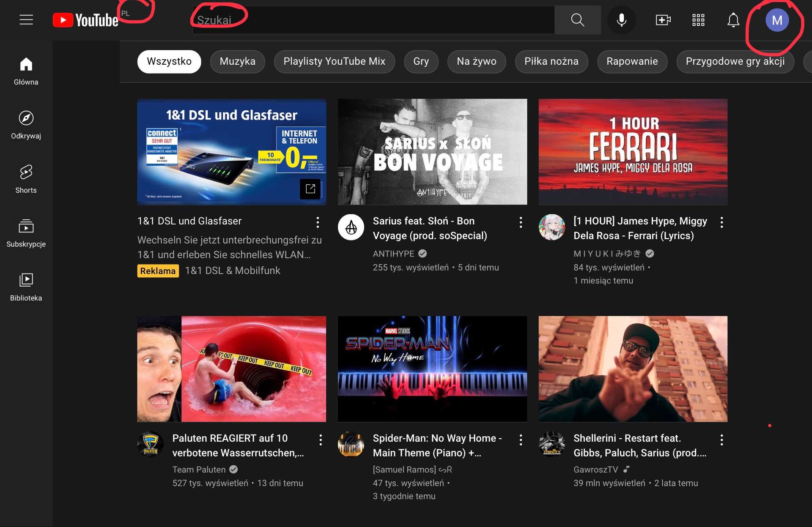Select the Muzyka filter chip
Image resolution: width=812 pixels, height=527 pixels.
[237, 61]
